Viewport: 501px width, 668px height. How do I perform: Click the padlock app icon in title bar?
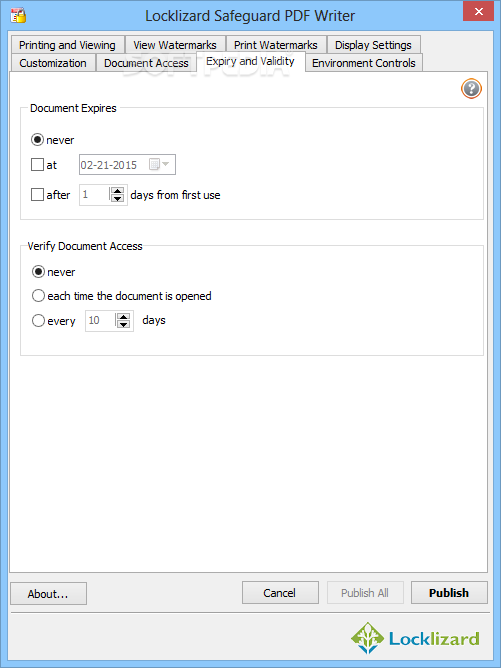(18, 15)
